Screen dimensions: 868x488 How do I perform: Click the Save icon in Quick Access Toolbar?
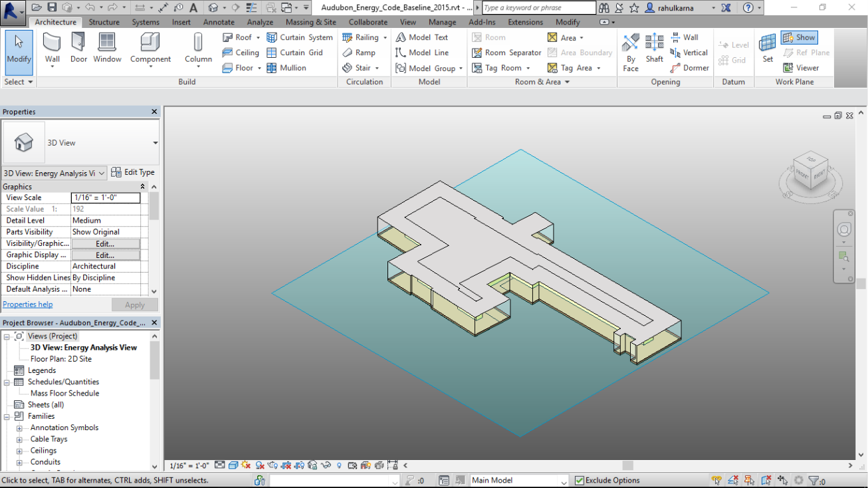(53, 7)
